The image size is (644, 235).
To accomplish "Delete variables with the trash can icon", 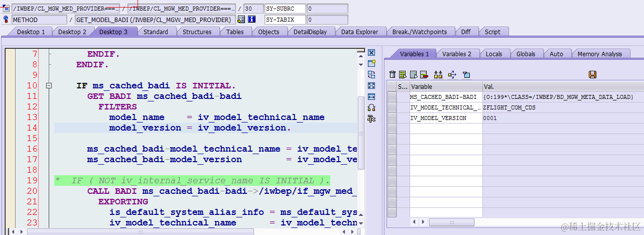I will [x=393, y=74].
